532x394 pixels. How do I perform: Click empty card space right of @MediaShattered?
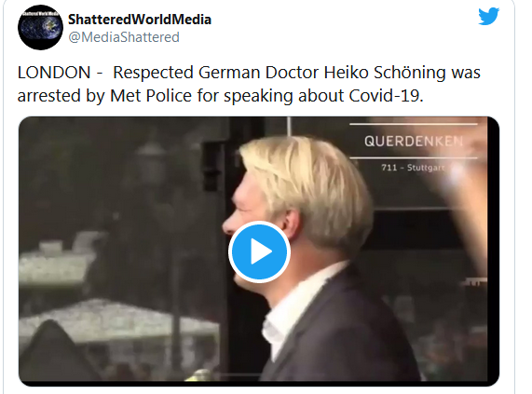(322, 37)
